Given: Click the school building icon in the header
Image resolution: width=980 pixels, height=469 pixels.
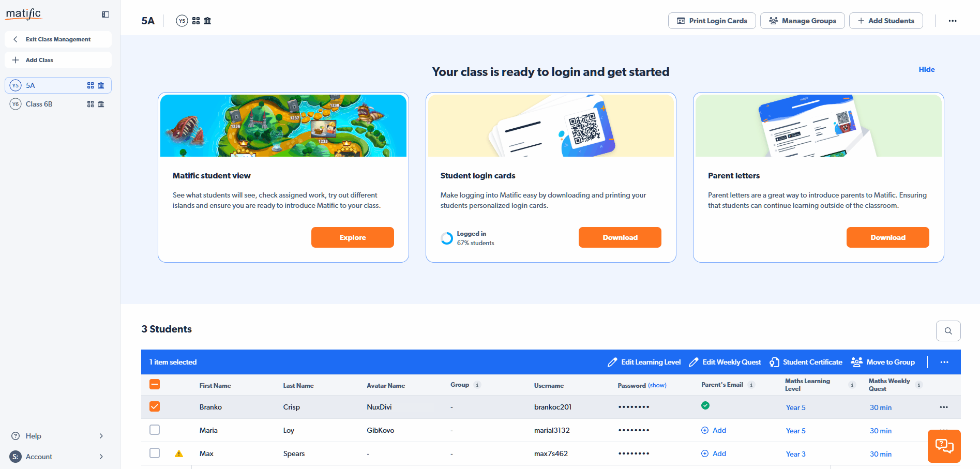Looking at the screenshot, I should 207,21.
